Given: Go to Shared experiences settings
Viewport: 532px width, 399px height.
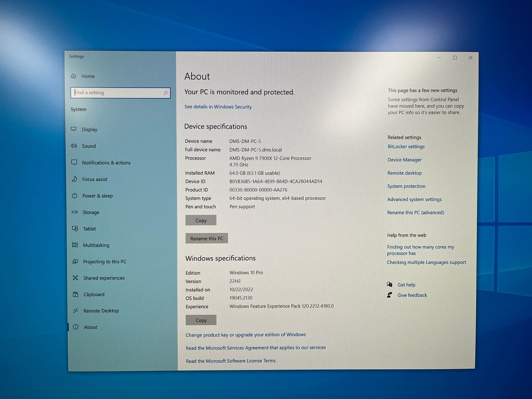Looking at the screenshot, I should (104, 278).
